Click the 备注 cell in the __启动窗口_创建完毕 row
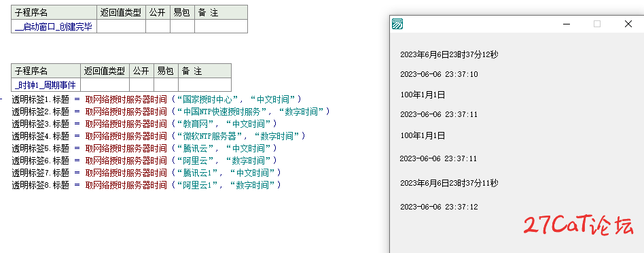 point(221,27)
